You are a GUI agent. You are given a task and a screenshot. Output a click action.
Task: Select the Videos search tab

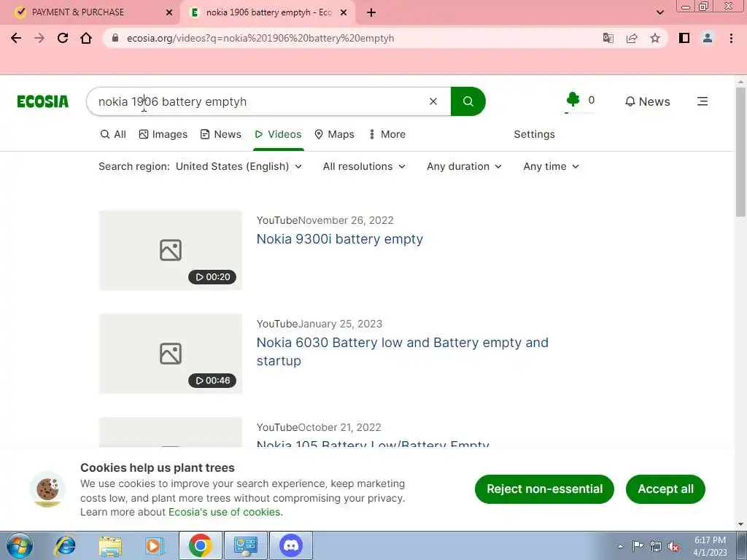pos(279,134)
